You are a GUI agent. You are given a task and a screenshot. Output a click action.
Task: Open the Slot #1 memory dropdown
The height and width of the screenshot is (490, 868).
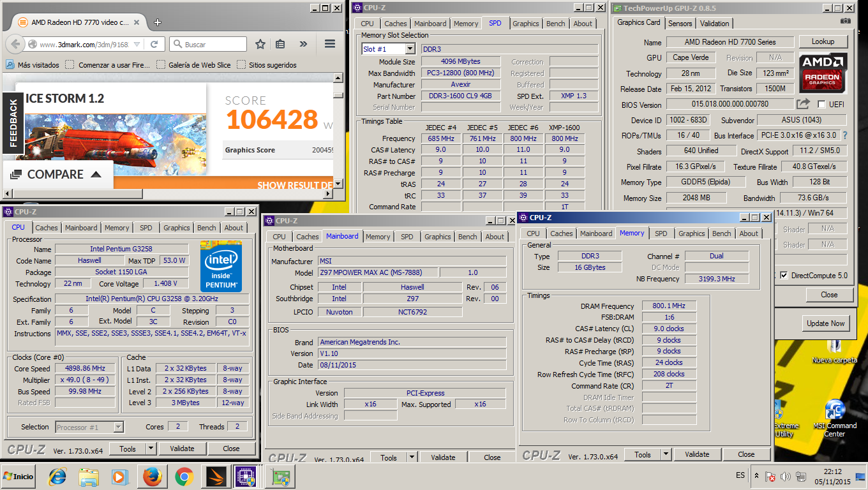[x=410, y=49]
